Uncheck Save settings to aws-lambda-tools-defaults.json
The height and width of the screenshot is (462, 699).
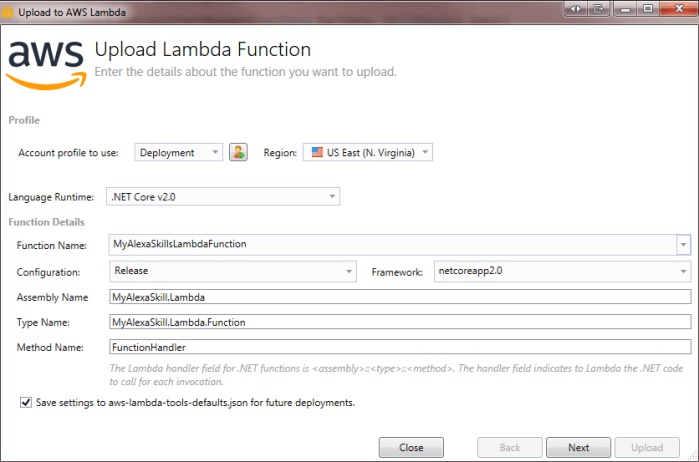pyautogui.click(x=25, y=403)
